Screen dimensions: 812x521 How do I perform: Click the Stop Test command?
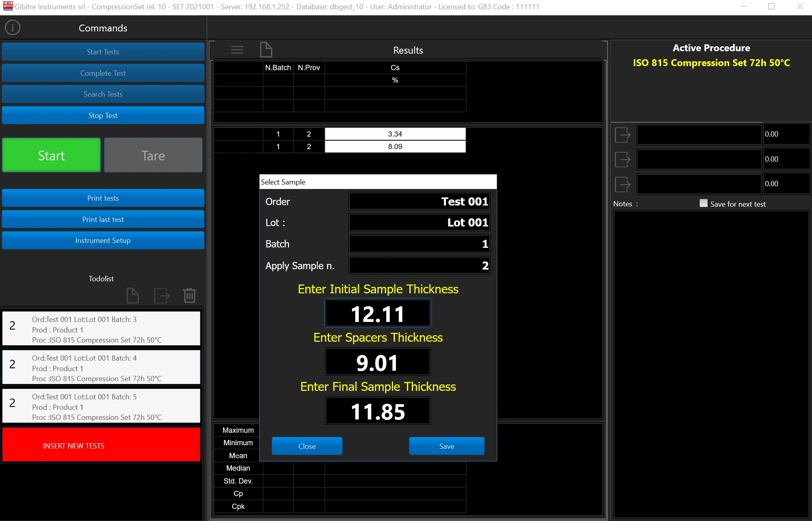103,116
